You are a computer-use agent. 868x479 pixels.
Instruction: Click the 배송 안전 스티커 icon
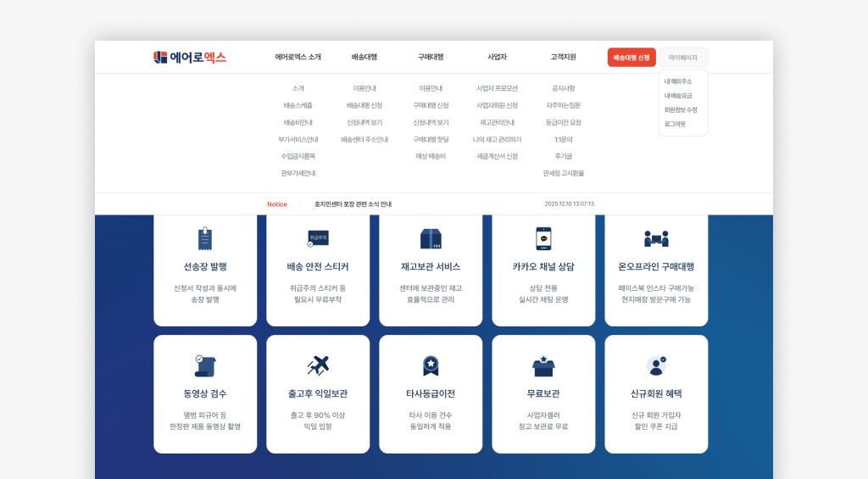318,239
